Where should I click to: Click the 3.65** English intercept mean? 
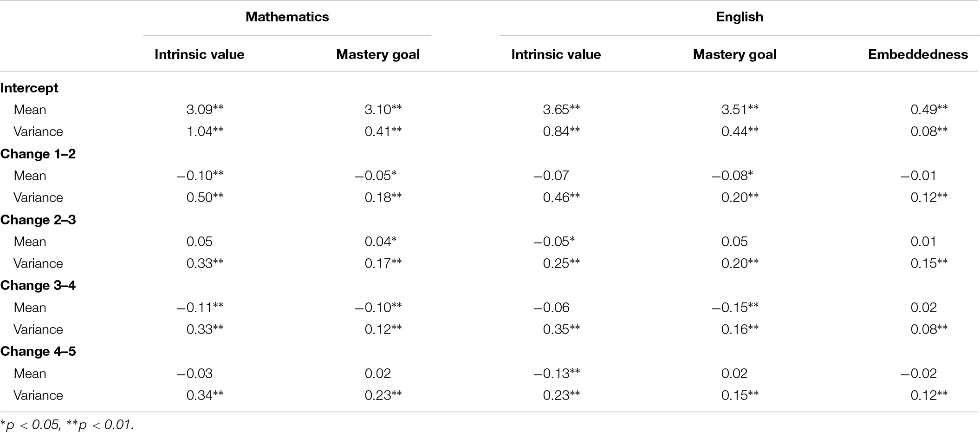(561, 110)
